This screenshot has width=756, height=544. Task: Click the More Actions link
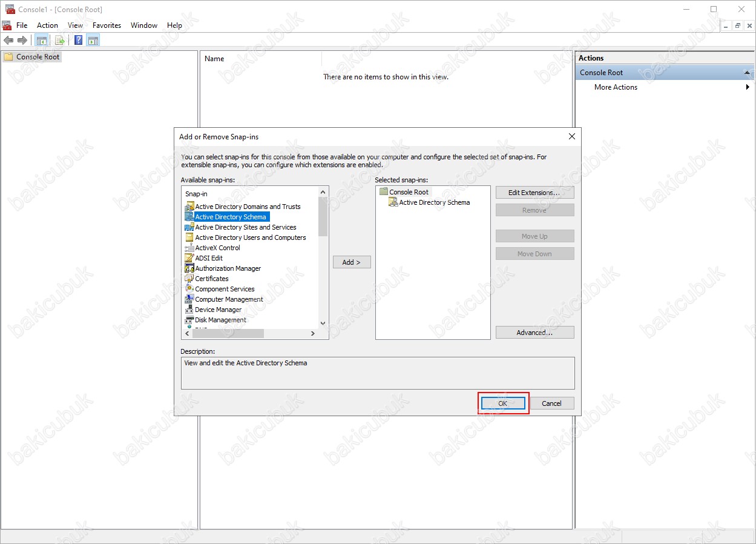[x=616, y=87]
